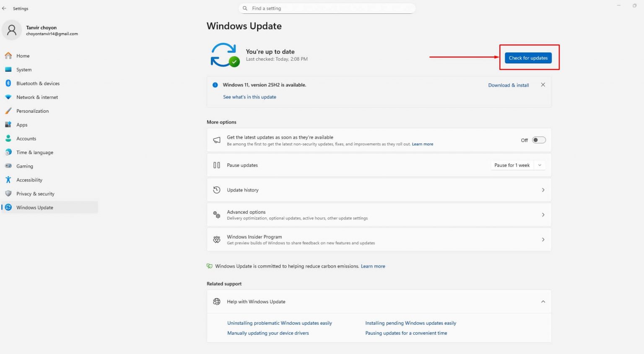Click the Gaming controller icon

pos(8,166)
